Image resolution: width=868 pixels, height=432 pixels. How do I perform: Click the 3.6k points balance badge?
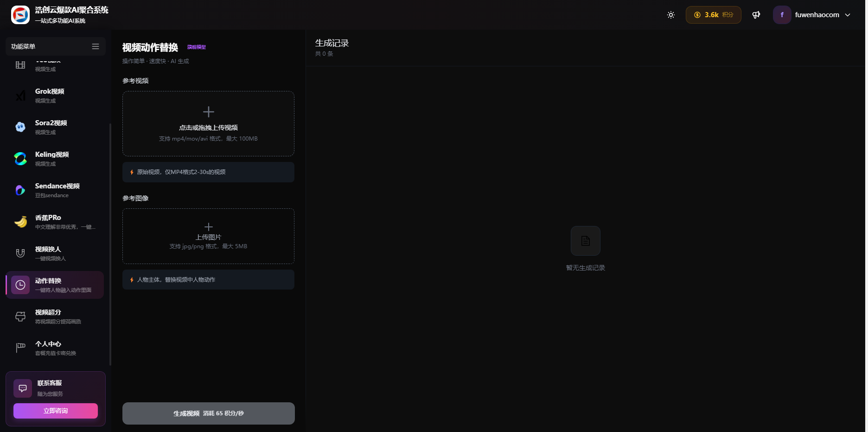[x=713, y=15]
